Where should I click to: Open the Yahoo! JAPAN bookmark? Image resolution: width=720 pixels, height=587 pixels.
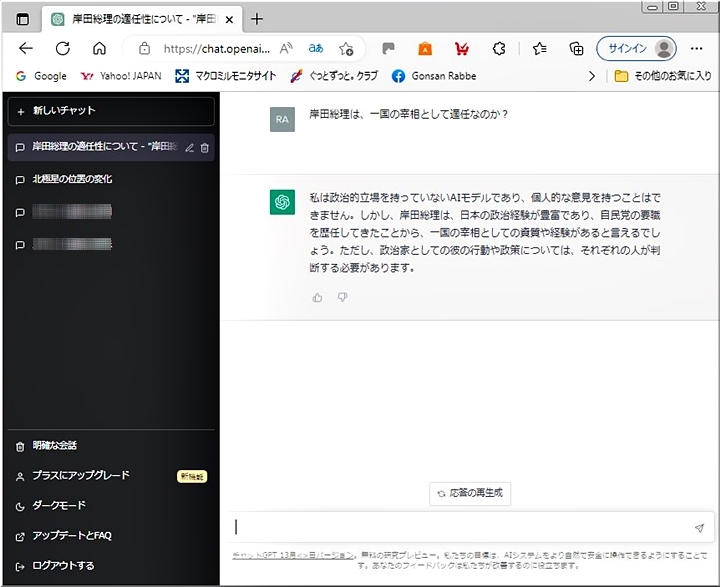pyautogui.click(x=120, y=76)
